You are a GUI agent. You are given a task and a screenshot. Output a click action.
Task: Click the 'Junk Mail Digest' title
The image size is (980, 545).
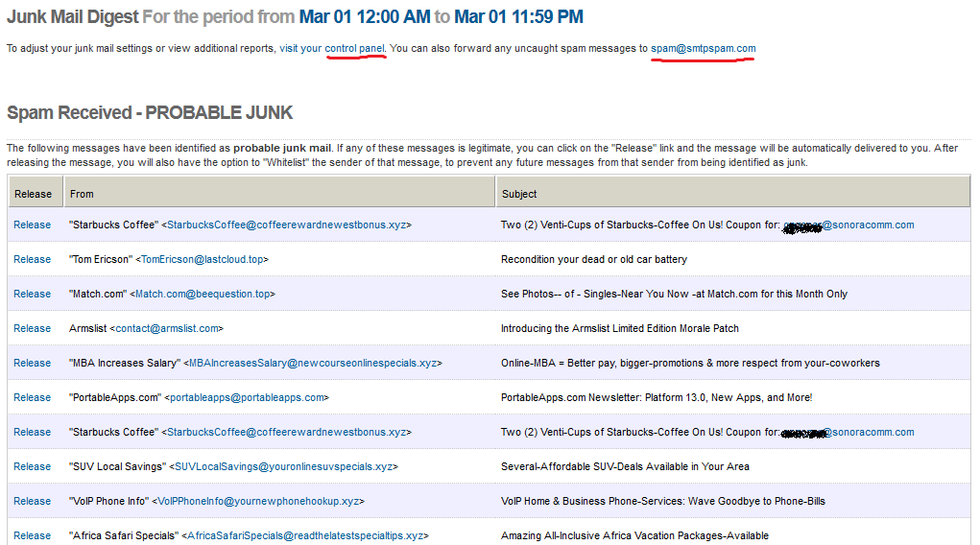tap(73, 17)
